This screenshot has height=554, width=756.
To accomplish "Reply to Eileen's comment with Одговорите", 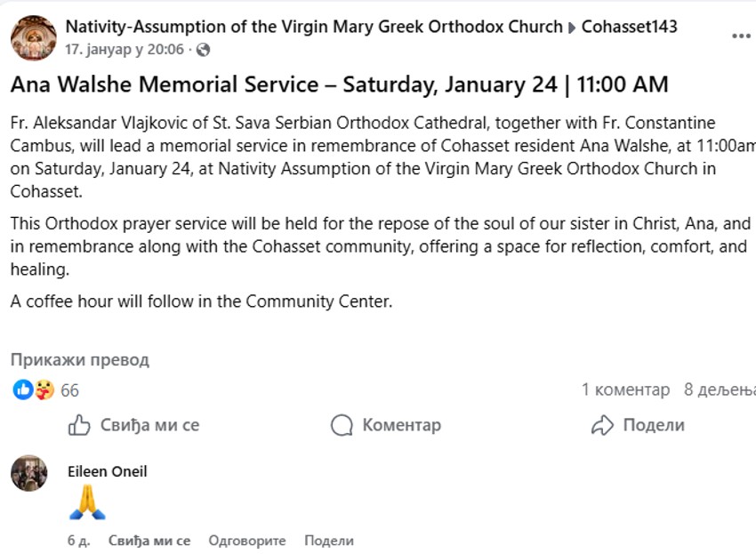I will [x=247, y=540].
